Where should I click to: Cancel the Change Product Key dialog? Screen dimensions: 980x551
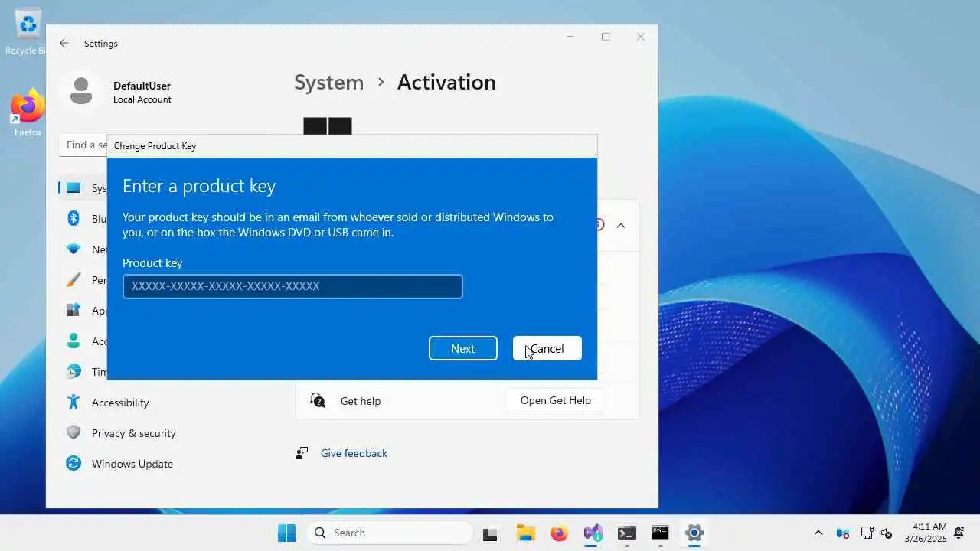point(547,348)
